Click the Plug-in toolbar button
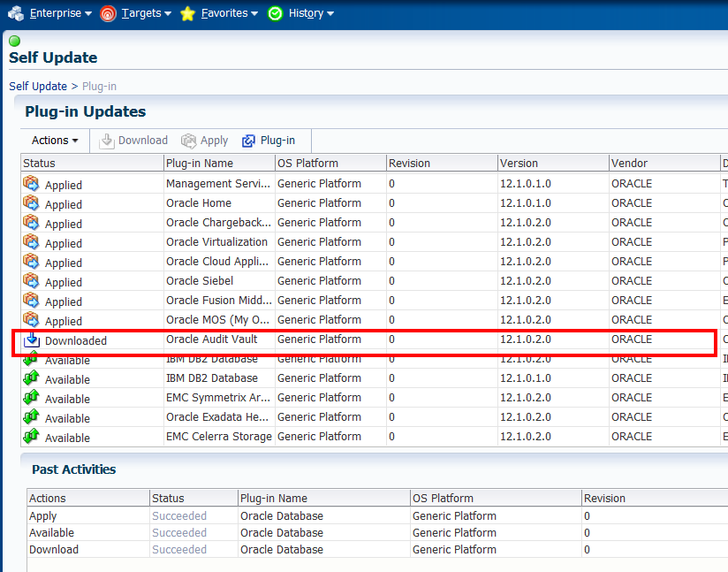The width and height of the screenshot is (728, 572). tap(269, 141)
